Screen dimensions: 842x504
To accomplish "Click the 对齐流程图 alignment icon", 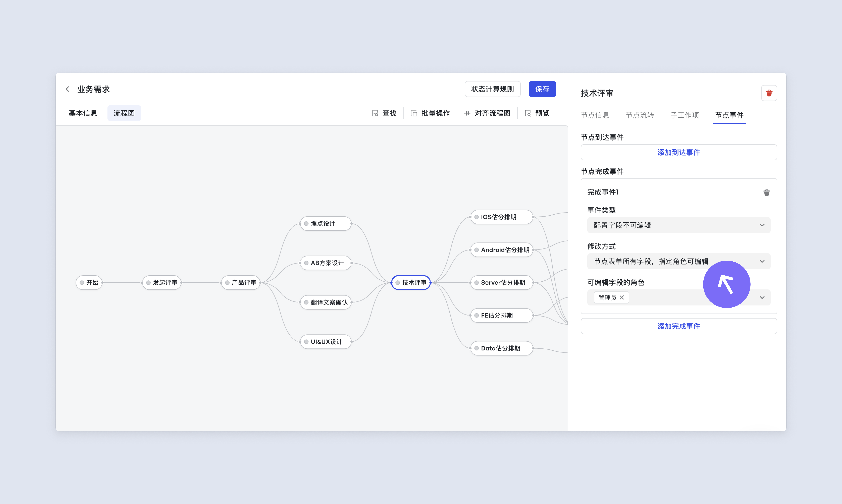I will click(x=467, y=113).
